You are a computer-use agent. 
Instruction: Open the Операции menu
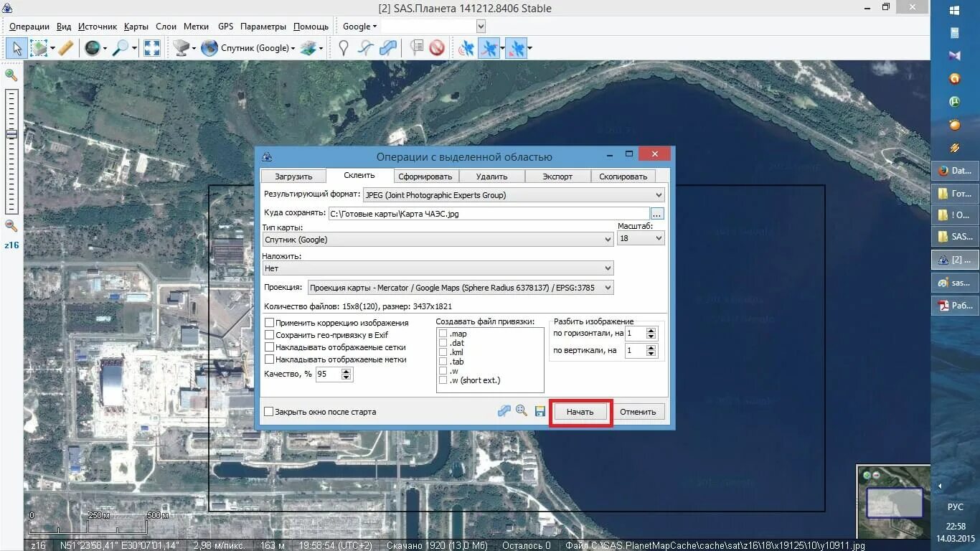(x=29, y=27)
